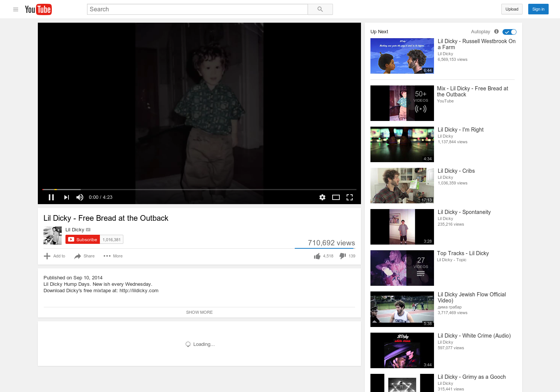Open дима грабар uploader channel link
This screenshot has height=392, width=560.
pos(450,307)
